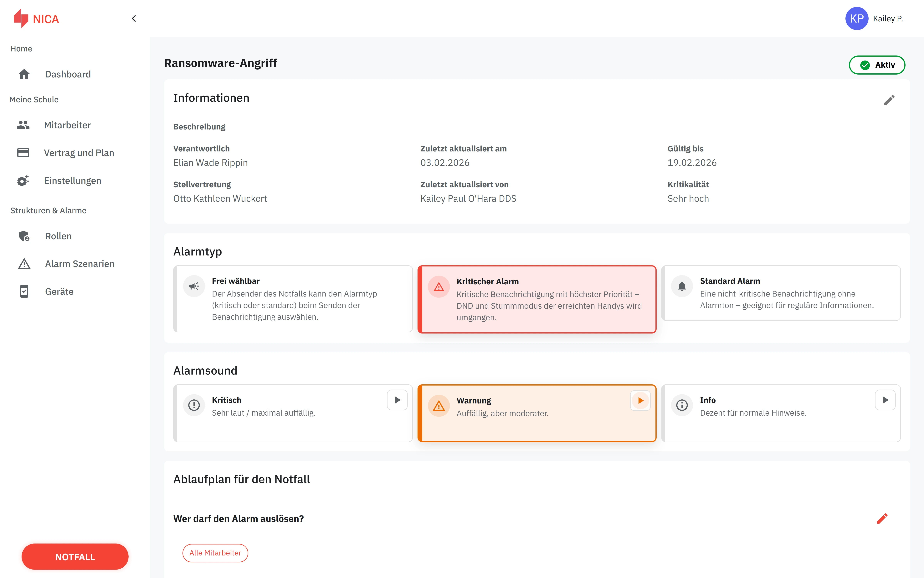
Task: Collapse the sidebar with the chevron arrow
Action: coord(134,18)
